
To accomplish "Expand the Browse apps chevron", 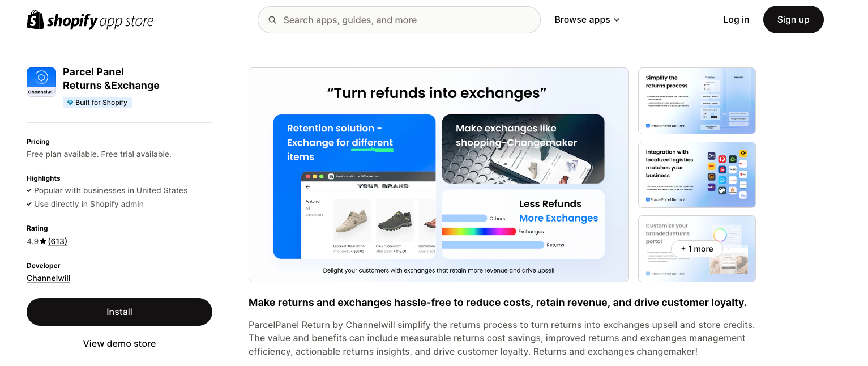I will pyautogui.click(x=617, y=20).
